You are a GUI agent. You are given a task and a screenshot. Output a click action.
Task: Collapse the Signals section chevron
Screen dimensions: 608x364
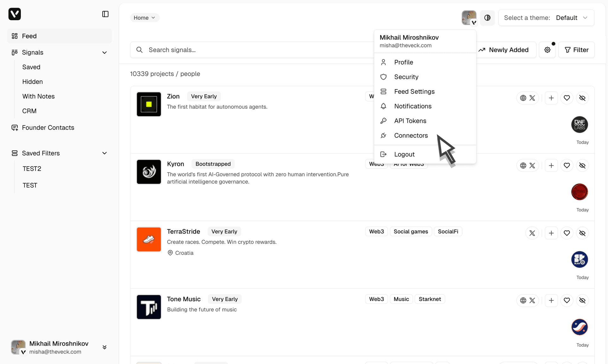pyautogui.click(x=104, y=52)
